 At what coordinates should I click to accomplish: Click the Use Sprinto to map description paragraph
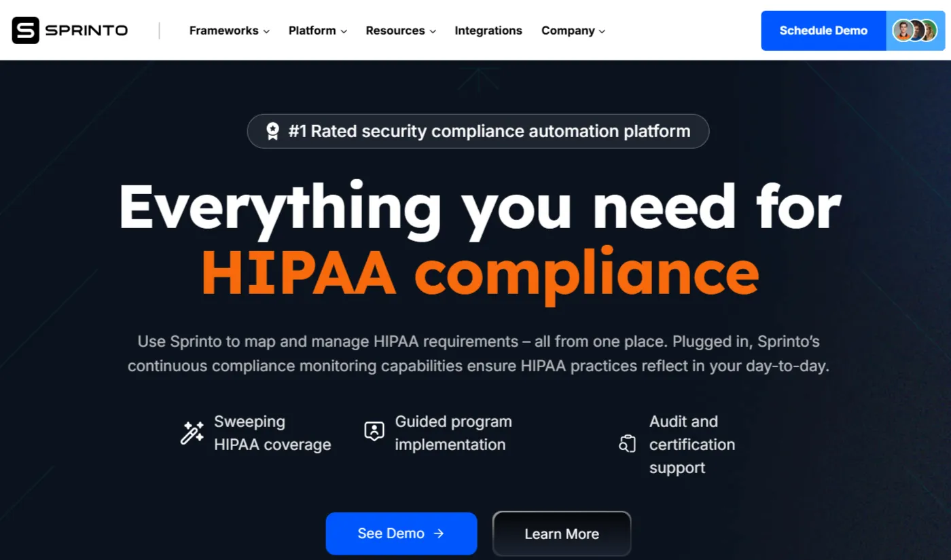479,354
